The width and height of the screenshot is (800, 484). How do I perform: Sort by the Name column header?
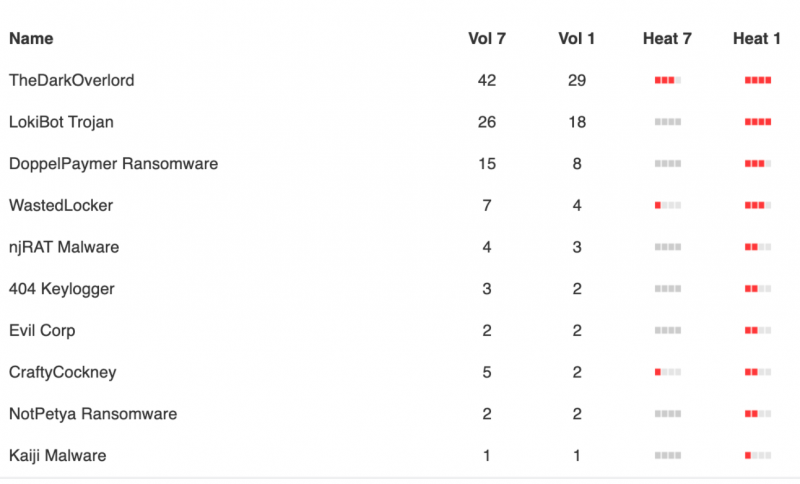tap(31, 38)
